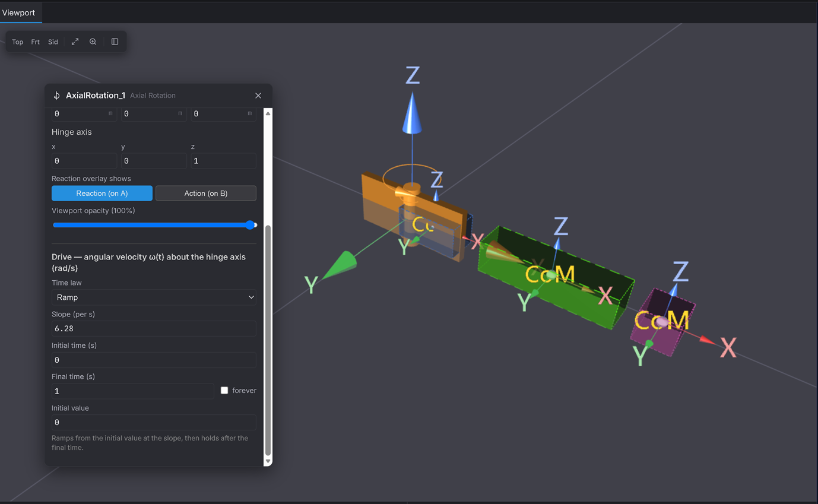Switch to Top view
This screenshot has height=504, width=818.
click(18, 42)
